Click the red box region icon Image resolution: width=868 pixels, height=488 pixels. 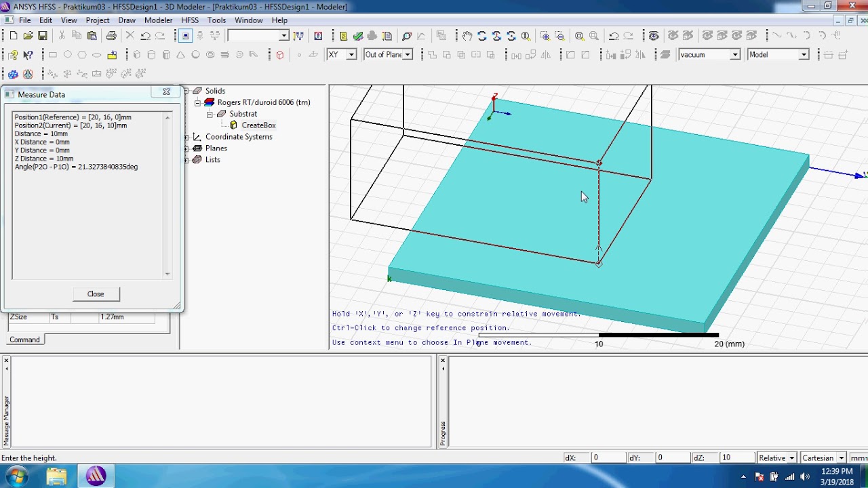click(280, 55)
